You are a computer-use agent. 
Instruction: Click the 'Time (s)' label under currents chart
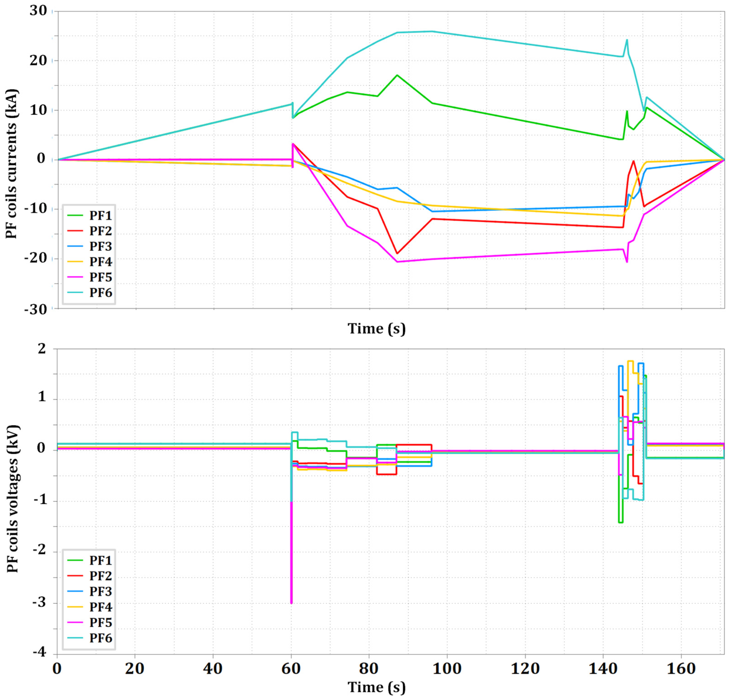point(376,329)
